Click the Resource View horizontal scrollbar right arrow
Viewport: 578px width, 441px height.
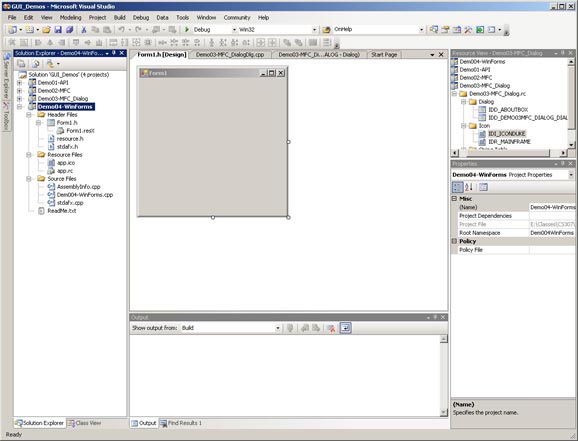[x=563, y=152]
